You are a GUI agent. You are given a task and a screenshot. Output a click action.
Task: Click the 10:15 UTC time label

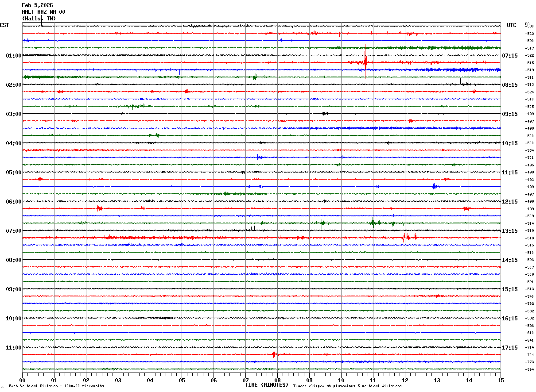(510, 143)
